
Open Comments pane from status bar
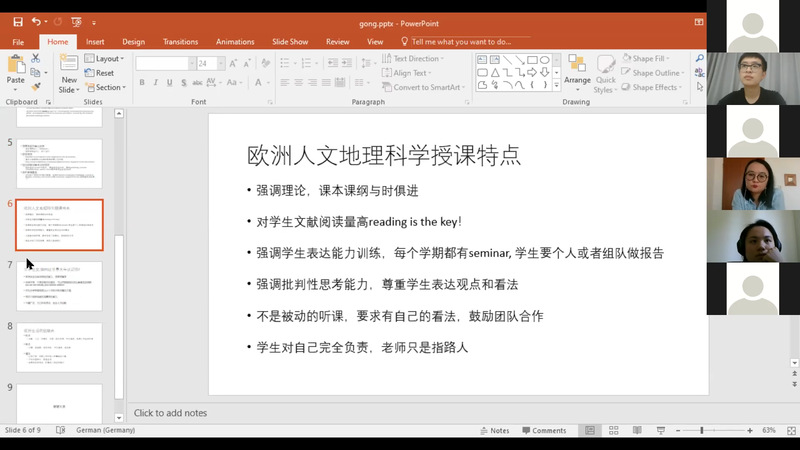coord(543,430)
